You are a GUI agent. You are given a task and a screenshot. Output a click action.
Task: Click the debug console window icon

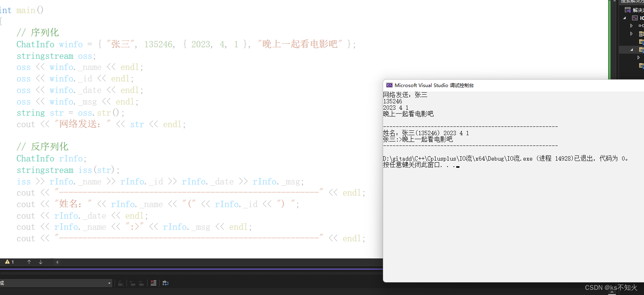[x=389, y=85]
